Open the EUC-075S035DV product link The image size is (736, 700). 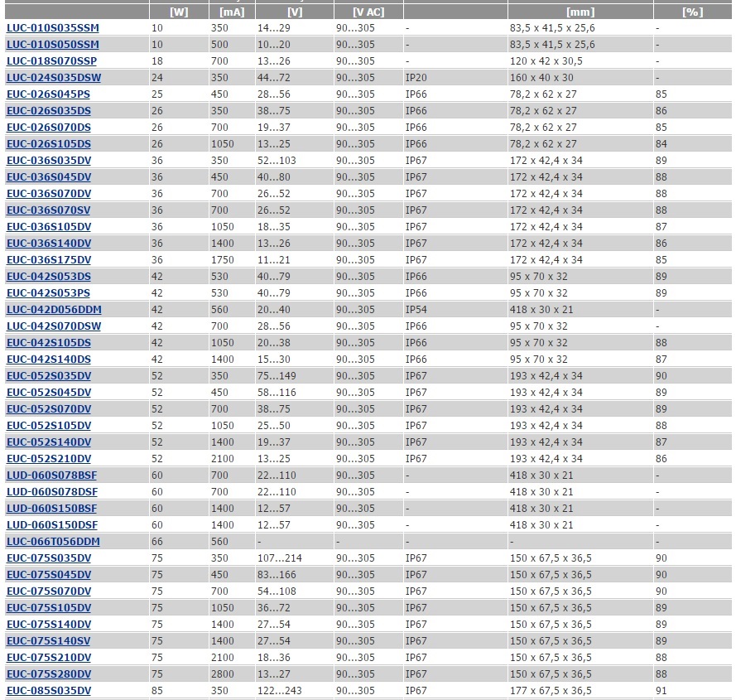click(49, 558)
